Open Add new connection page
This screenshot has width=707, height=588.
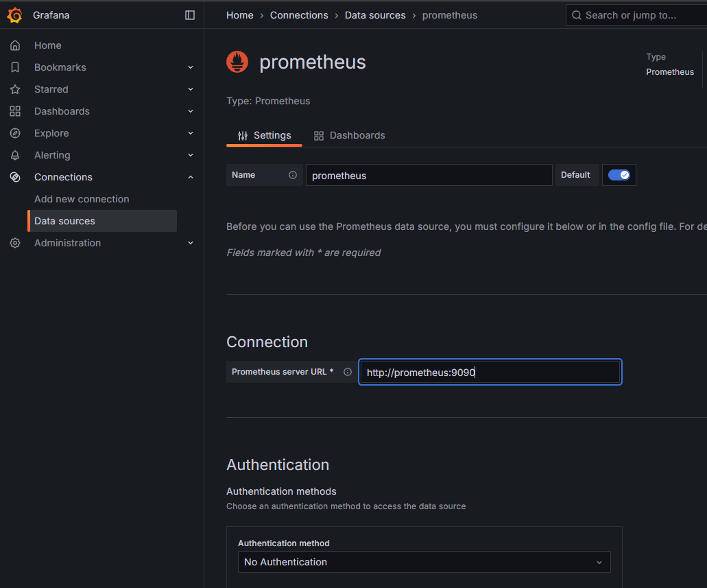click(x=82, y=199)
